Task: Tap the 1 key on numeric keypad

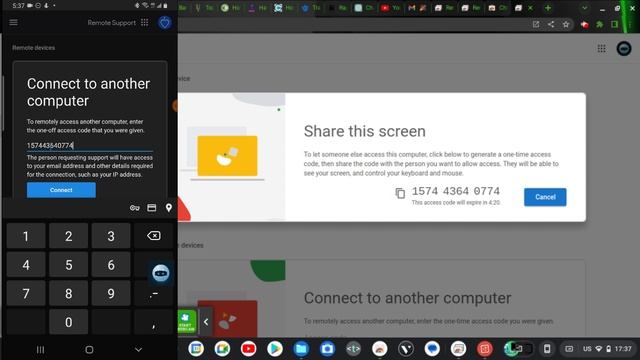Action: click(x=26, y=236)
